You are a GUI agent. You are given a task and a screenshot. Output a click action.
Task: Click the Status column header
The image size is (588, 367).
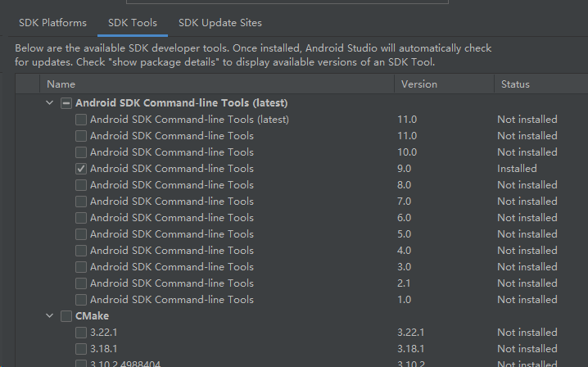coord(515,84)
